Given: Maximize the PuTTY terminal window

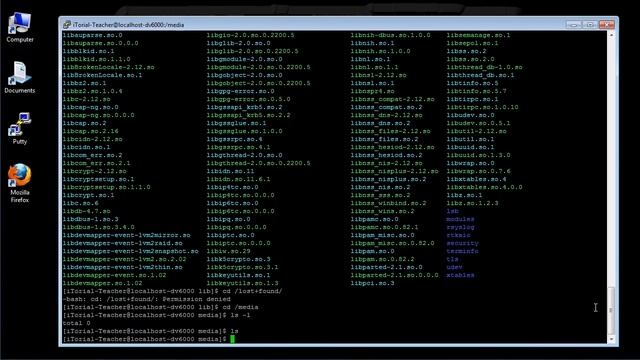Looking at the screenshot, I should 589,24.
